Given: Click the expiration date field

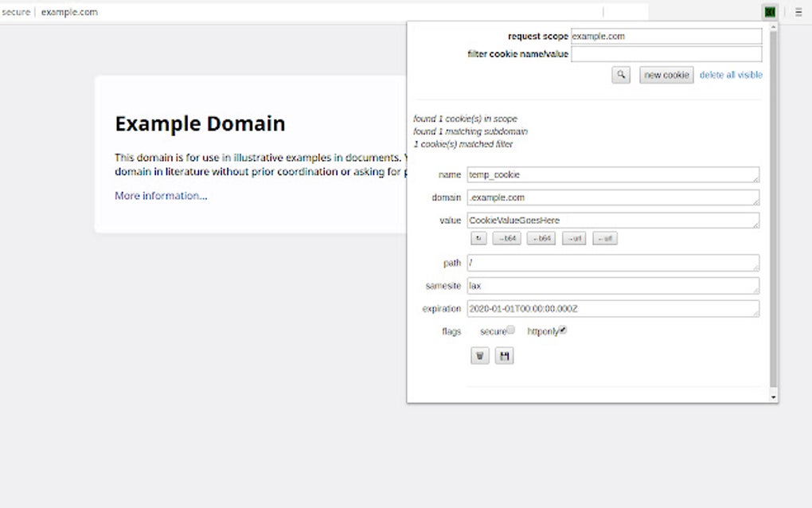Looking at the screenshot, I should tap(613, 308).
